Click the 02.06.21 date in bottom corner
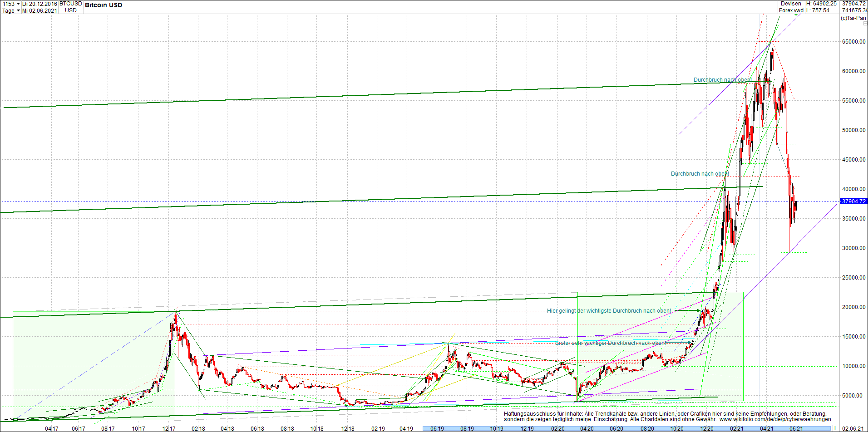This screenshot has height=432, width=868. tap(853, 428)
